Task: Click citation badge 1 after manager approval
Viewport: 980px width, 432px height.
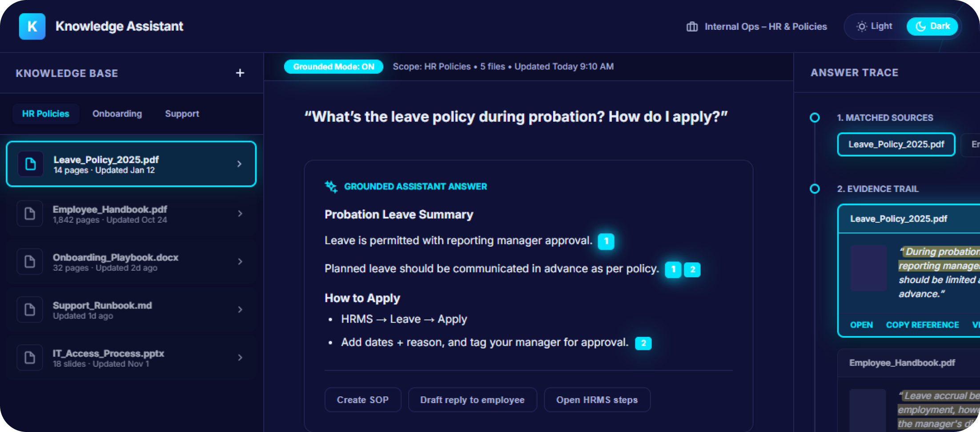Action: click(x=606, y=241)
